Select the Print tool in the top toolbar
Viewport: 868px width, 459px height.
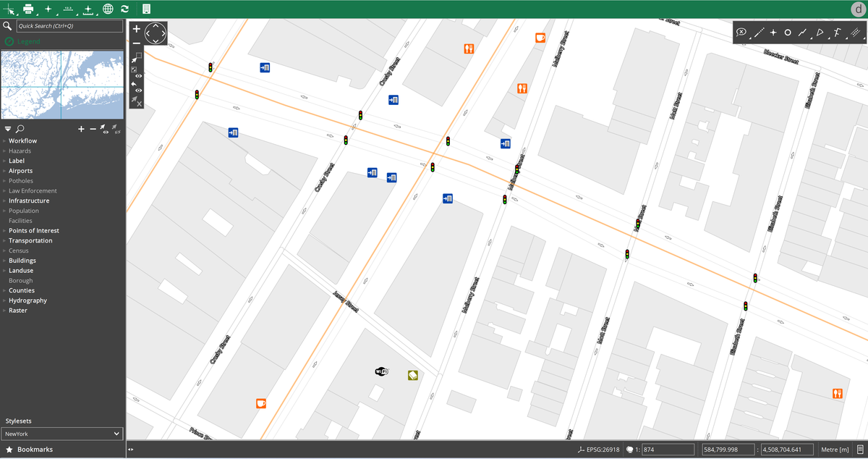(x=27, y=9)
